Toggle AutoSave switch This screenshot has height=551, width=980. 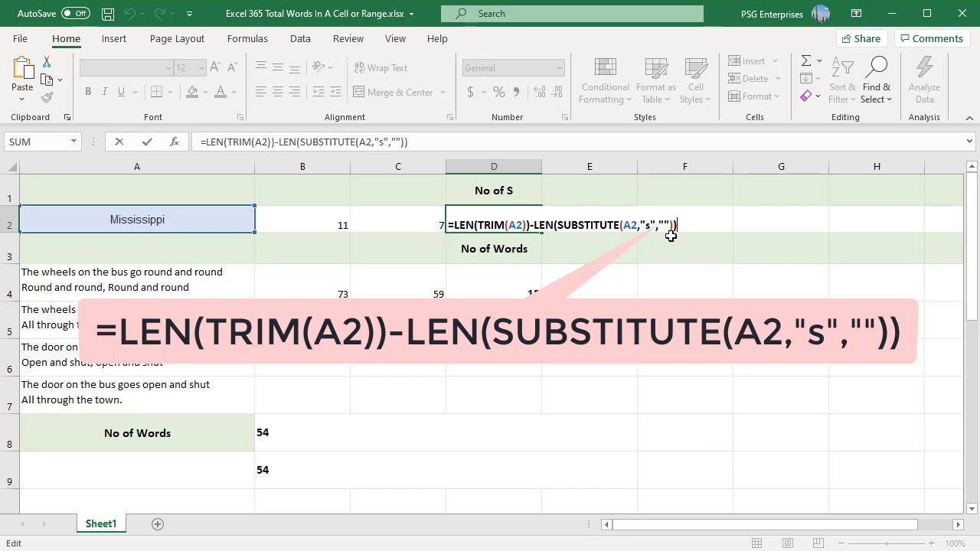[x=76, y=14]
